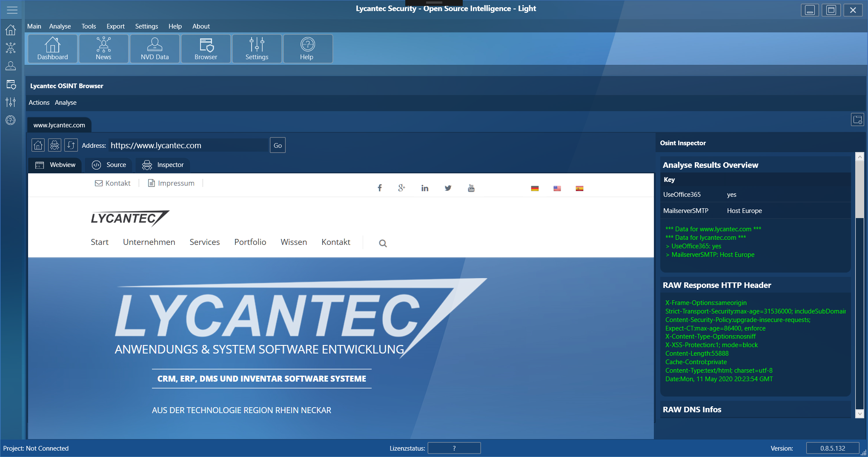Open the Export menu
This screenshot has height=457, width=868.
coord(115,26)
